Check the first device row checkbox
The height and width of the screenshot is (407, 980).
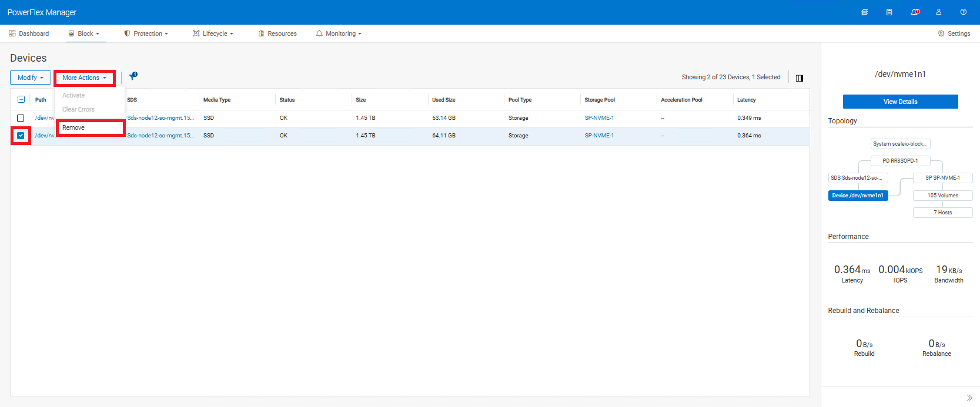pyautogui.click(x=21, y=118)
